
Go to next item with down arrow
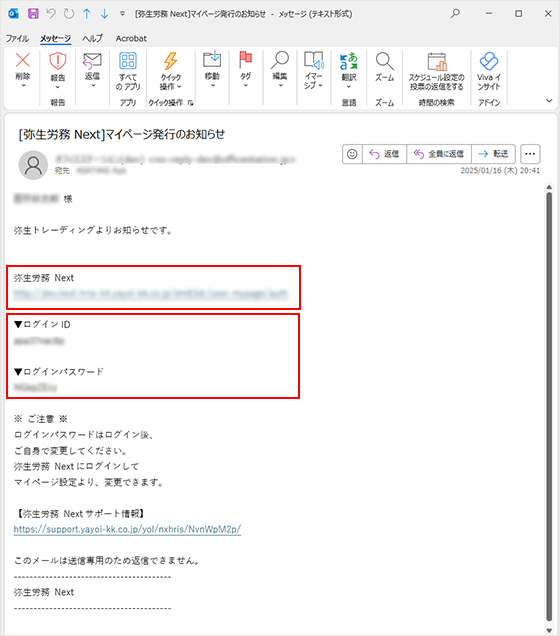click(x=104, y=14)
